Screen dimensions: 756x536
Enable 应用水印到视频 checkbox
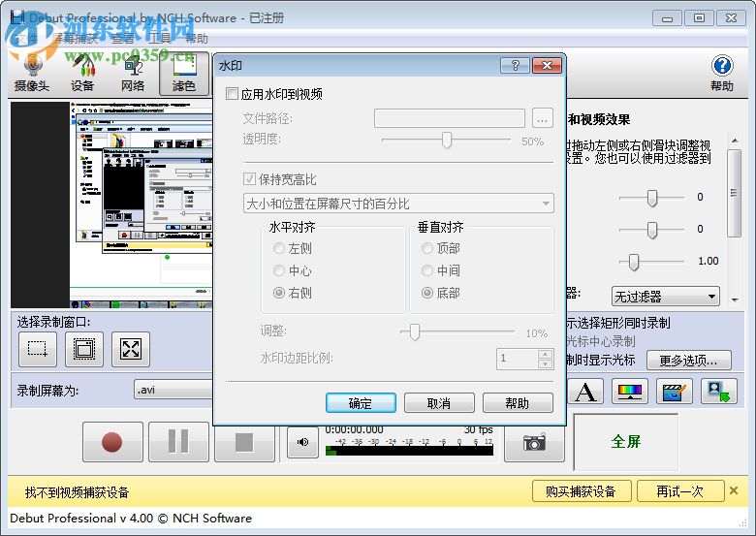[233, 93]
